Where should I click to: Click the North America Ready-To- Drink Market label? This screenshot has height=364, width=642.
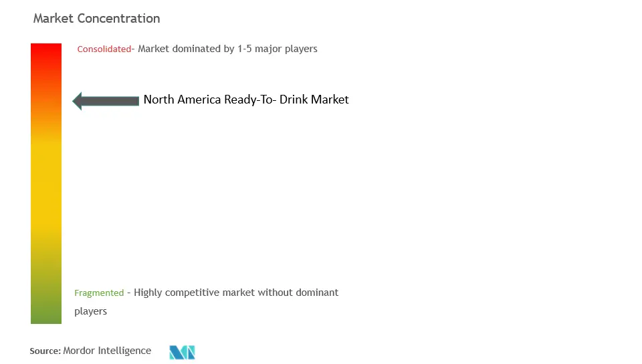[246, 100]
